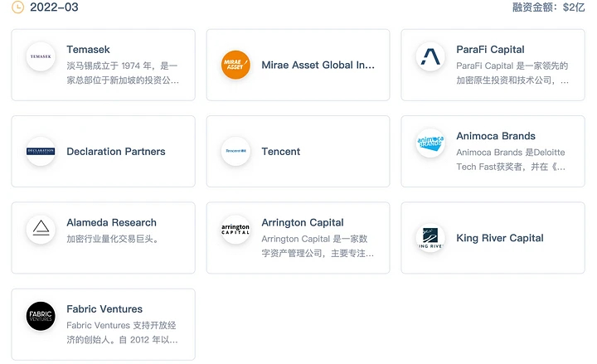Click the Arrington Capital logo
Viewport: 597px width, 364px height.
click(235, 230)
